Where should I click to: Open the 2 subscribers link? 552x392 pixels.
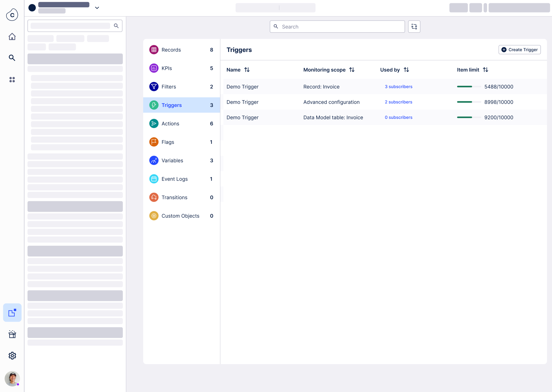pyautogui.click(x=399, y=102)
